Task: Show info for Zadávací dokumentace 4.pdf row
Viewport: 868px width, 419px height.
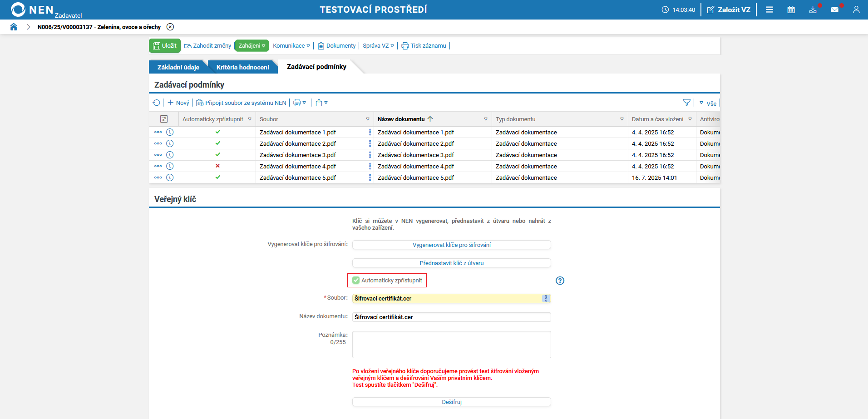Action: [x=170, y=166]
